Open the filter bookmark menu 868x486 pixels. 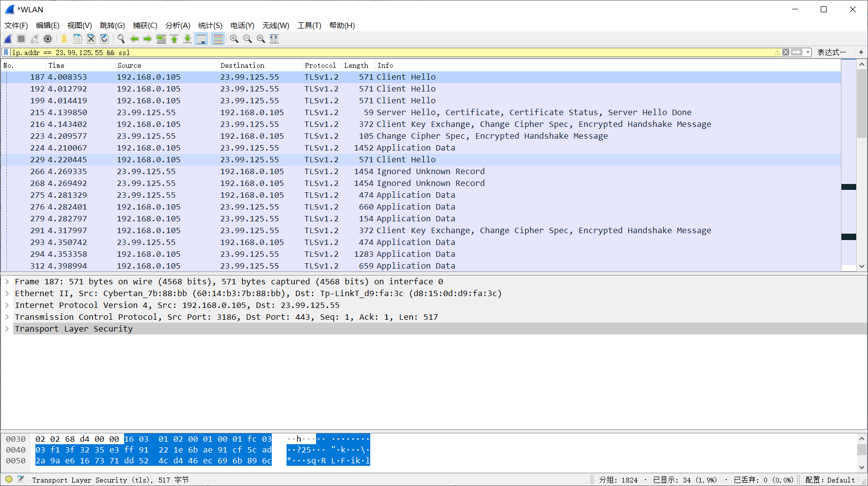6,52
